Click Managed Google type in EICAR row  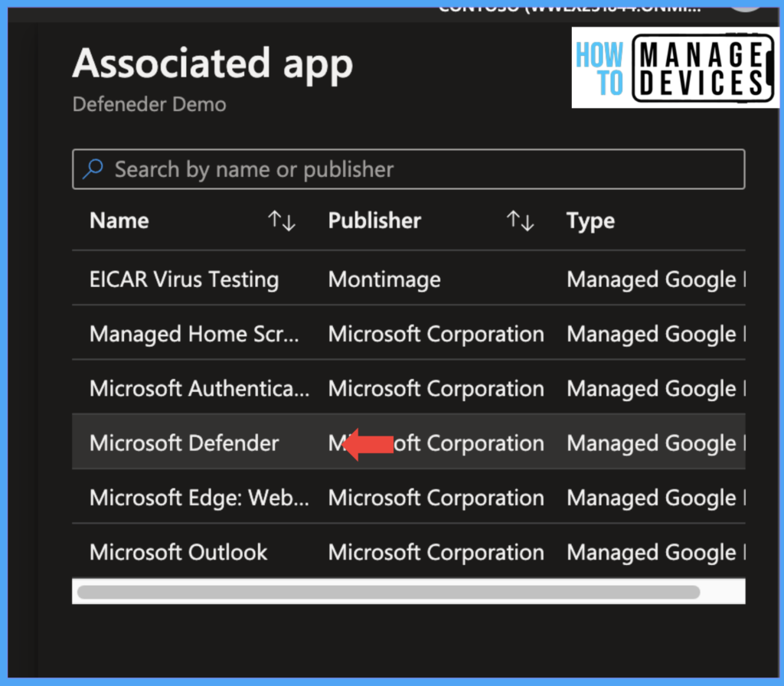pos(655,279)
